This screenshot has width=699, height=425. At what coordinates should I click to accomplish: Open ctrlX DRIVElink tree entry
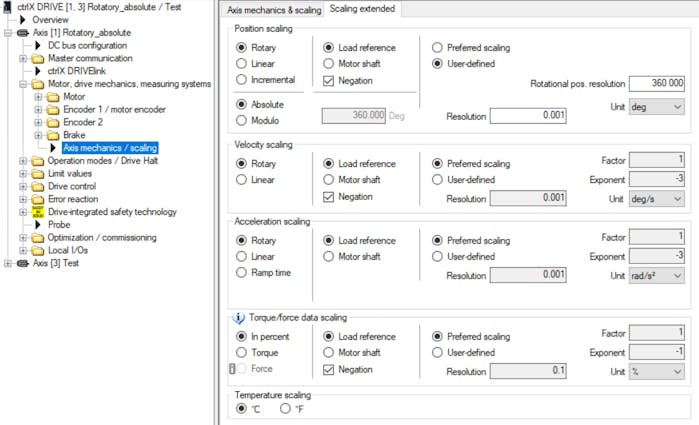point(77,71)
